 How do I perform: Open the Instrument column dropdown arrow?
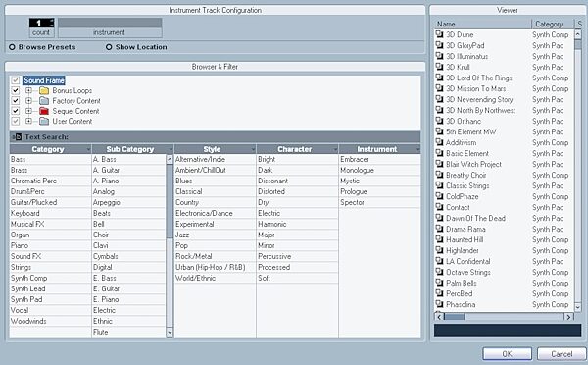(417, 149)
